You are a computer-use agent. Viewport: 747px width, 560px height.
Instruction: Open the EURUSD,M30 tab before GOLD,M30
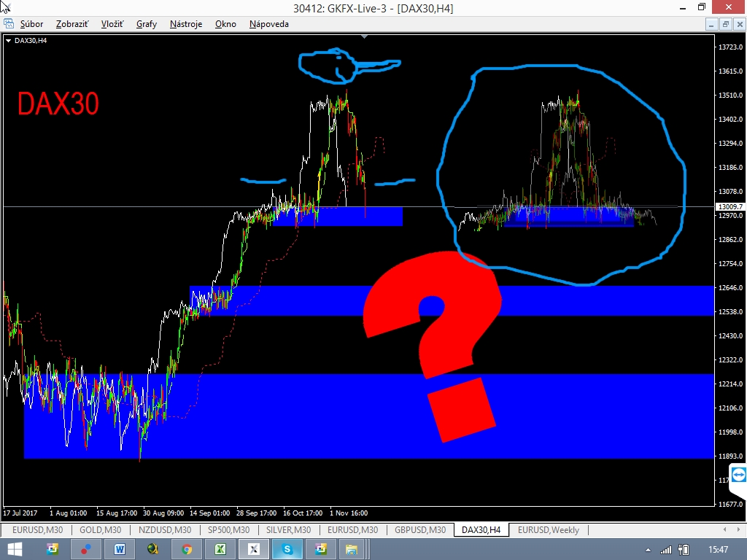[x=38, y=530]
